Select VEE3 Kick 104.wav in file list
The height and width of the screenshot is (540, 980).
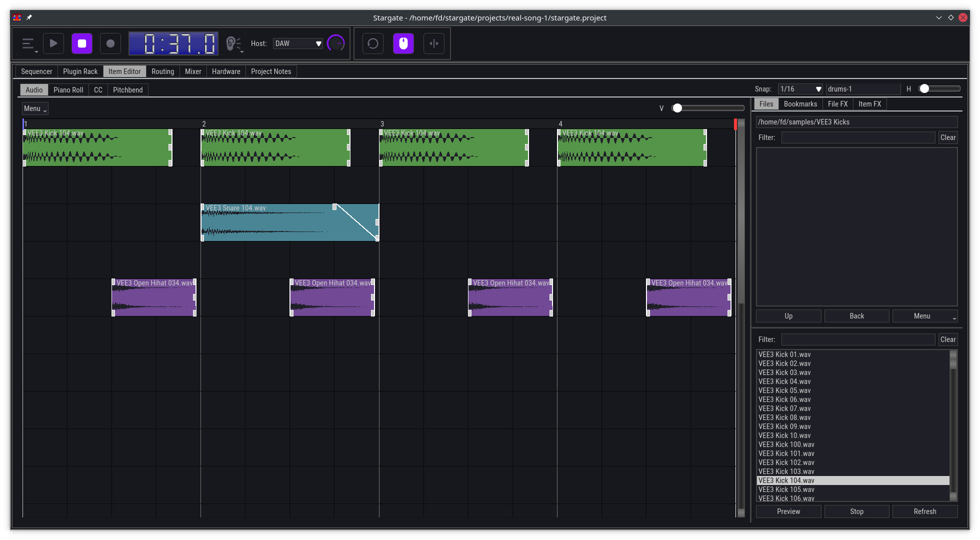tap(853, 480)
